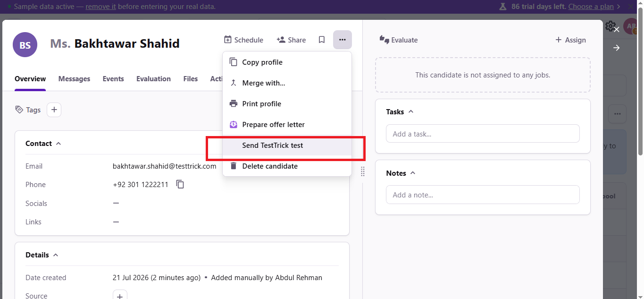Viewport: 644px width, 299px height.
Task: Choose Print profile menu option
Action: coord(287,104)
